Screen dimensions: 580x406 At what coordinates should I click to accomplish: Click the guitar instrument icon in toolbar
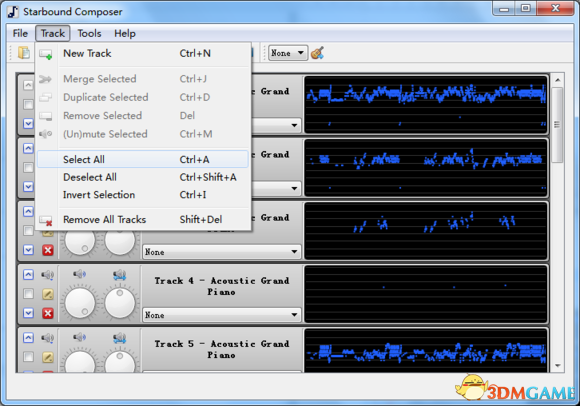(x=317, y=53)
